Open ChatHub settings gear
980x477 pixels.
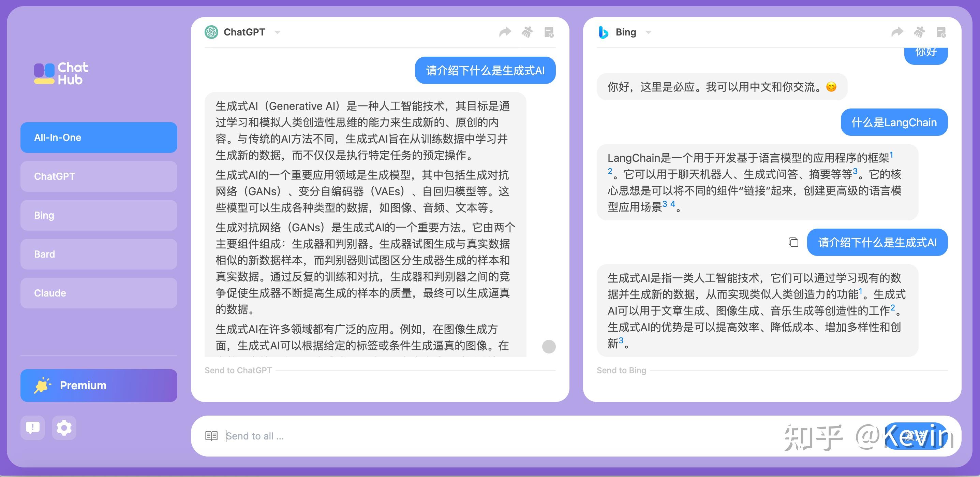[x=64, y=428]
